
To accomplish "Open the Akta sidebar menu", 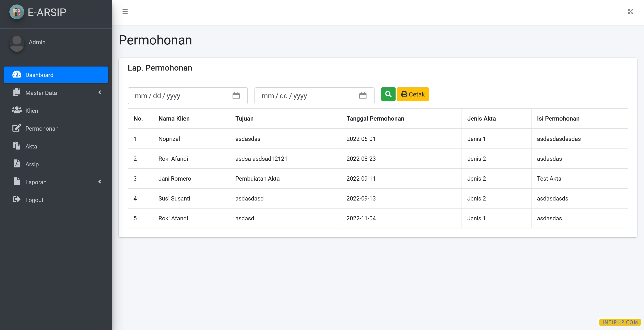I will (x=31, y=146).
